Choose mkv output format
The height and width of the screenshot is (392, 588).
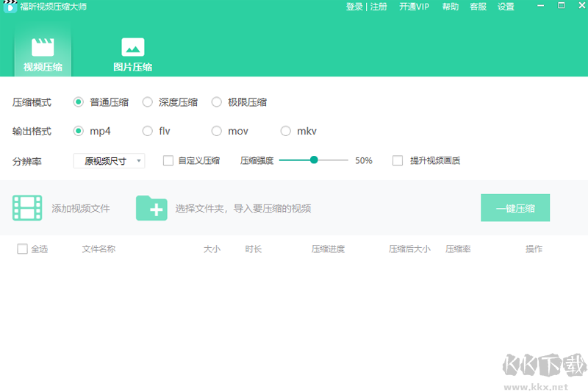click(286, 131)
